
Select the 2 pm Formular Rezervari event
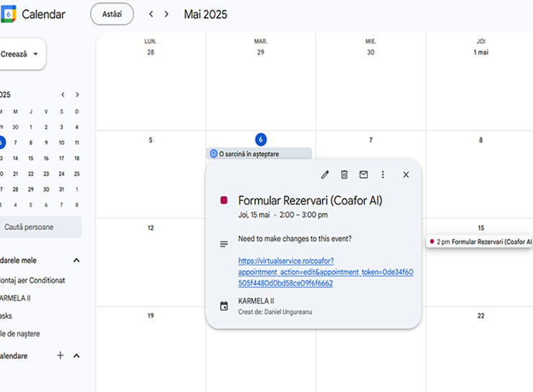point(480,242)
